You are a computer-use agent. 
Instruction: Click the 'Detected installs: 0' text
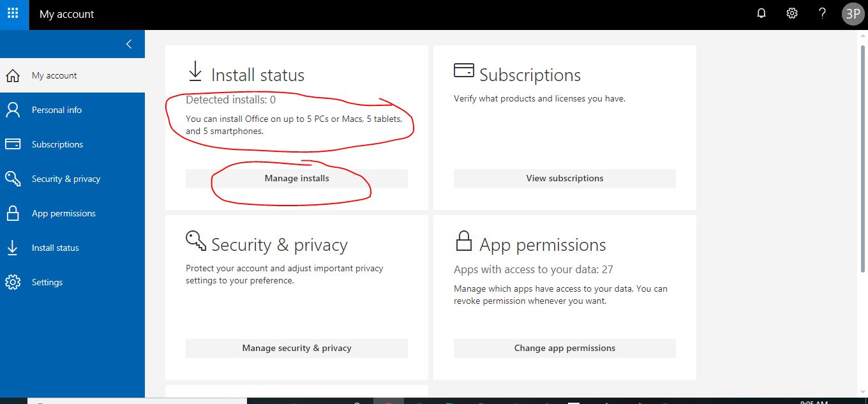231,100
